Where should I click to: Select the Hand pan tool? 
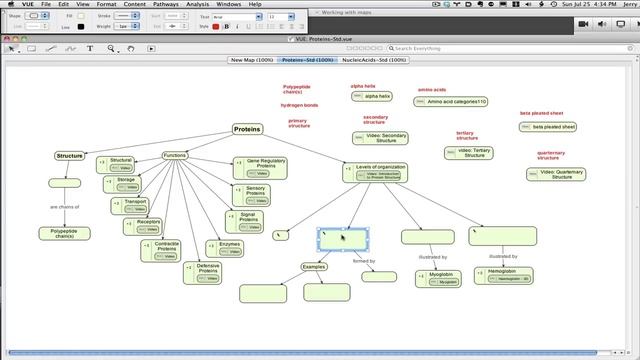click(131, 49)
